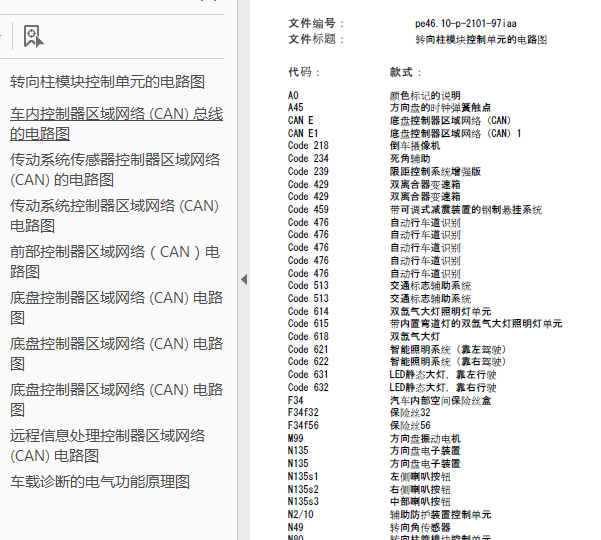The image size is (601, 540).
Task: Select Code 614 entry
Action: [x=308, y=311]
